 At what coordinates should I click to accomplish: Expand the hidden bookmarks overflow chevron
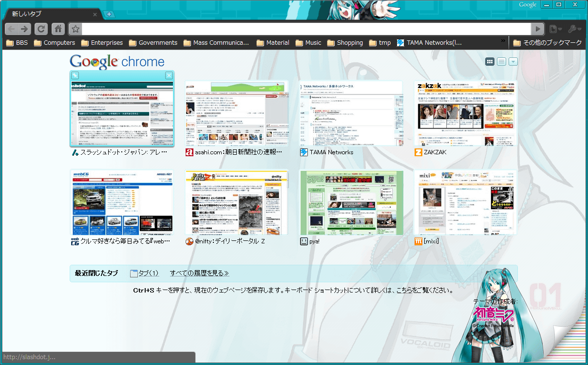click(503, 42)
